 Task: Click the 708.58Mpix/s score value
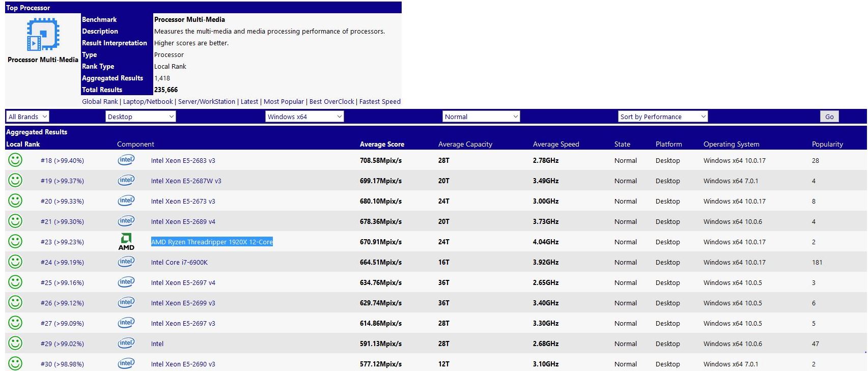point(381,160)
